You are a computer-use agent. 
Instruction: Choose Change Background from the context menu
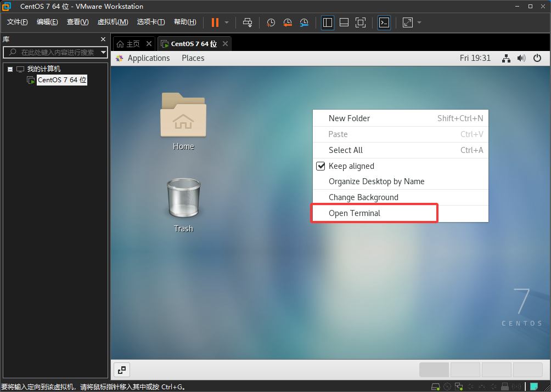401,197
